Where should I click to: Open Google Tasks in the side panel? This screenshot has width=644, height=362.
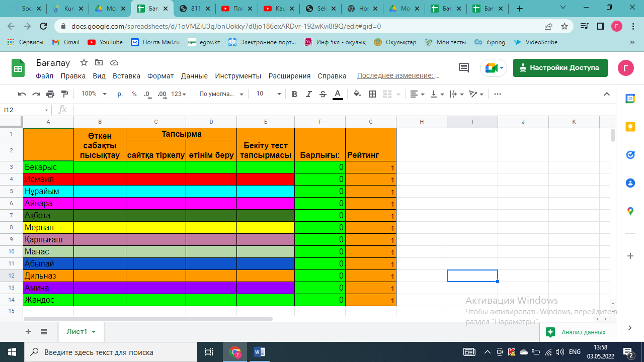coord(630,155)
